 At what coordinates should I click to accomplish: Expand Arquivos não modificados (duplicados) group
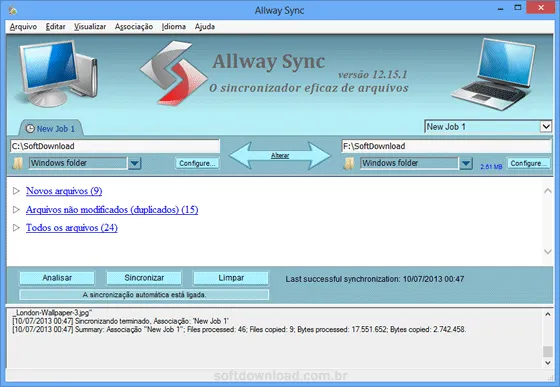[x=16, y=210]
